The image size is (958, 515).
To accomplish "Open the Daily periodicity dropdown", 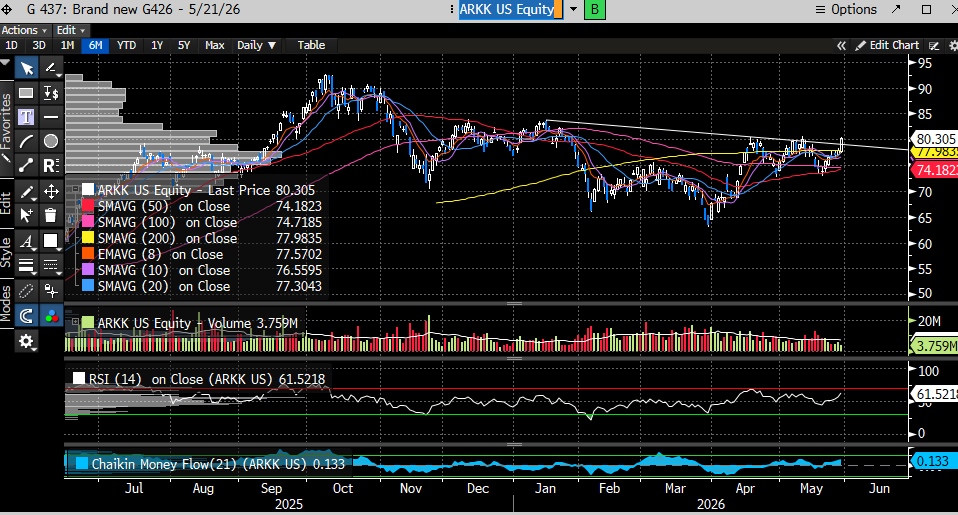I will pos(256,45).
